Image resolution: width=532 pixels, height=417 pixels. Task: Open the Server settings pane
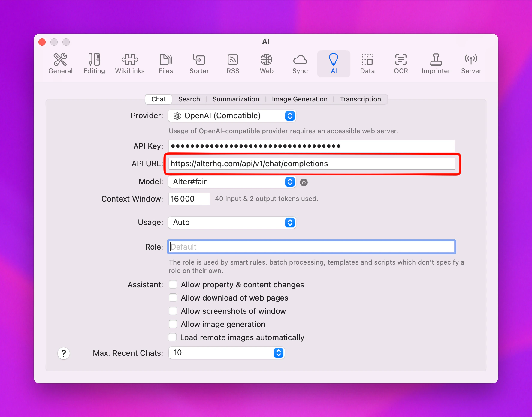click(471, 64)
